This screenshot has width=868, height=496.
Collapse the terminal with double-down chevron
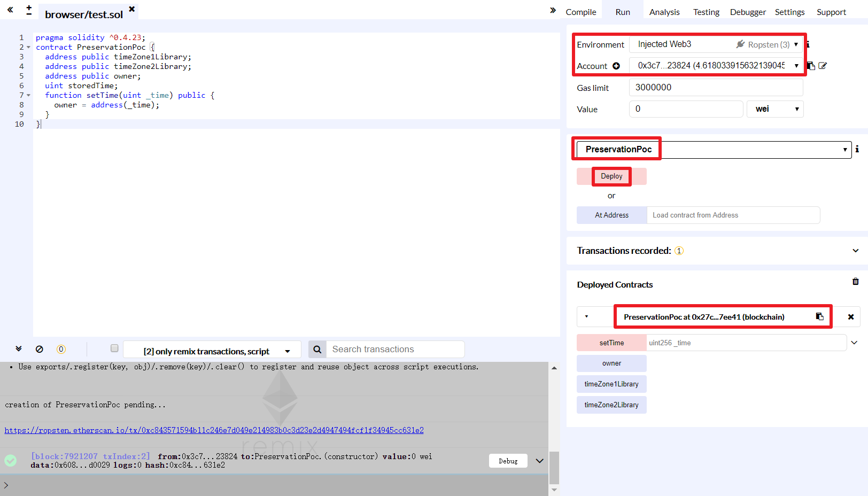[19, 348]
